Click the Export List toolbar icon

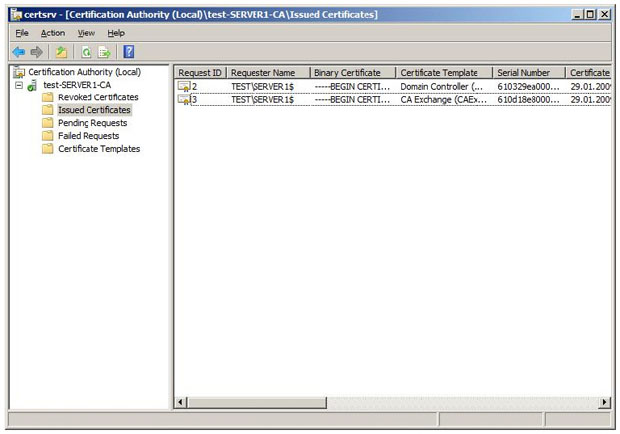point(104,52)
